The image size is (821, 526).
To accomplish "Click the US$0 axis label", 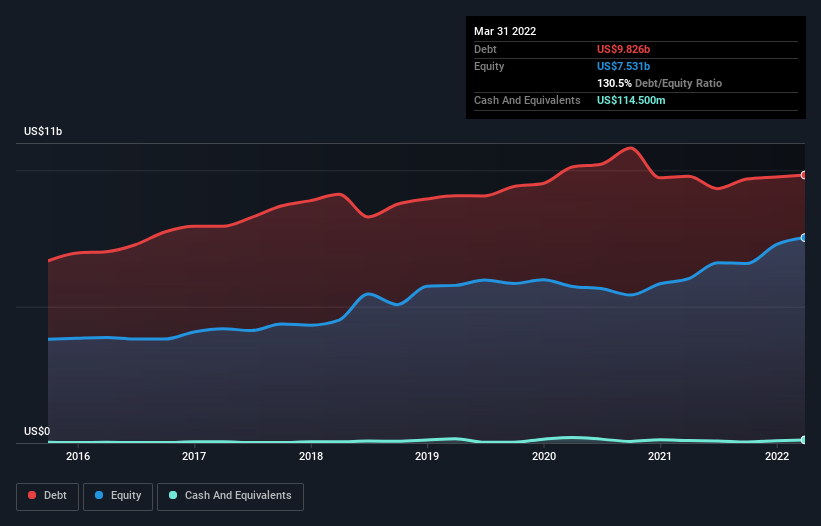I will coord(37,431).
